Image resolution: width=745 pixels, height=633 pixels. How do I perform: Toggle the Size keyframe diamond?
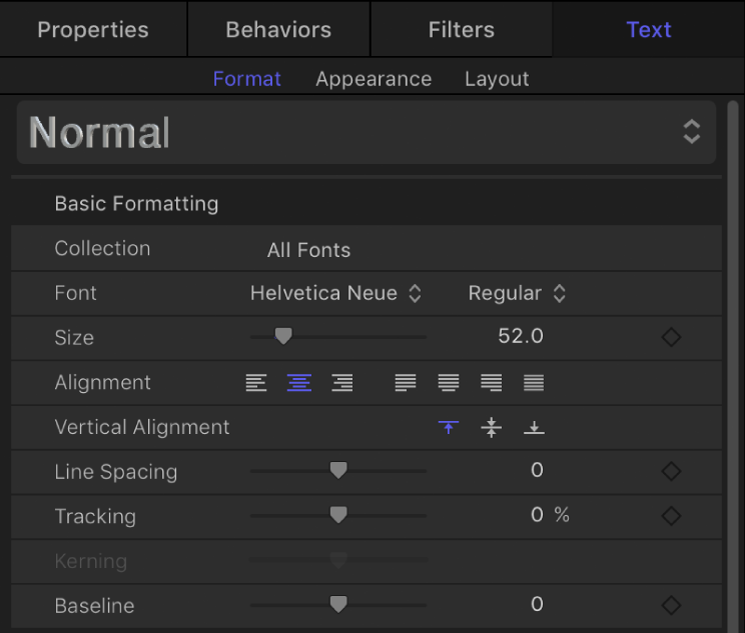671,337
